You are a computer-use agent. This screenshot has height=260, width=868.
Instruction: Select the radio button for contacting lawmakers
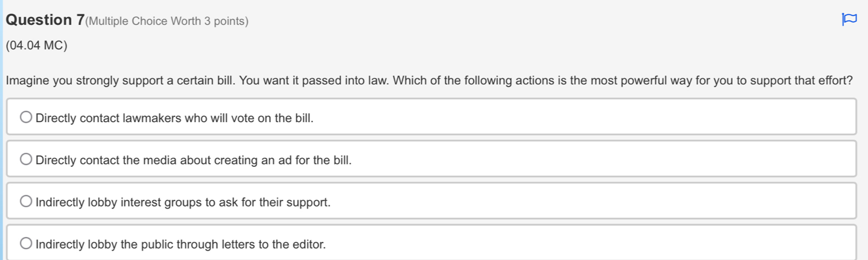point(26,118)
